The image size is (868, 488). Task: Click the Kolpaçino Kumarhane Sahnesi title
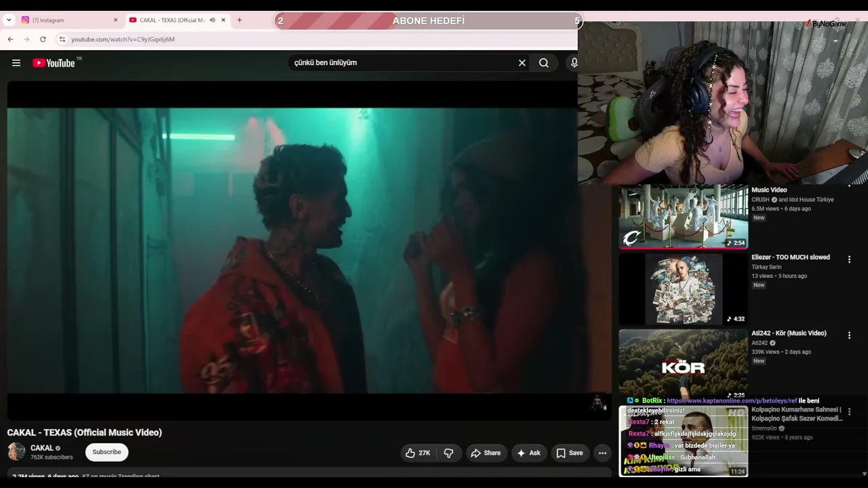(797, 414)
